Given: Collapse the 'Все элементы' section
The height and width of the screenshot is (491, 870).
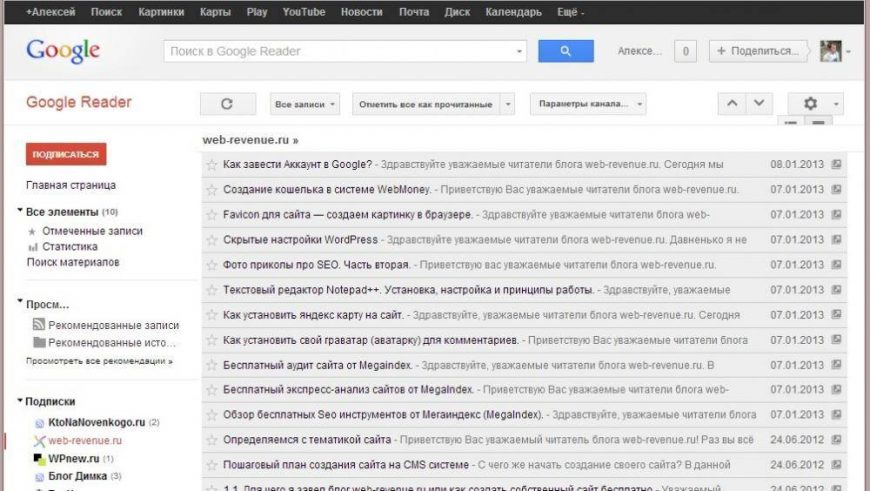Looking at the screenshot, I should tap(20, 211).
